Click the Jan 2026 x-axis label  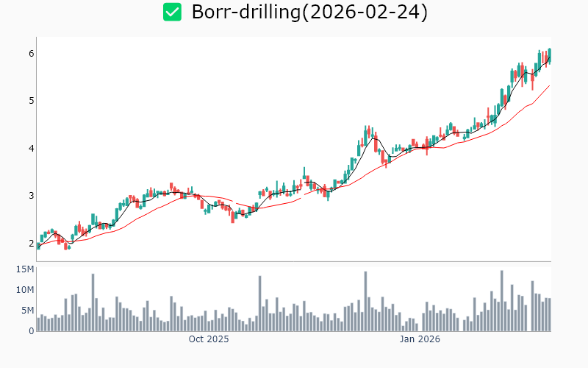(420, 339)
